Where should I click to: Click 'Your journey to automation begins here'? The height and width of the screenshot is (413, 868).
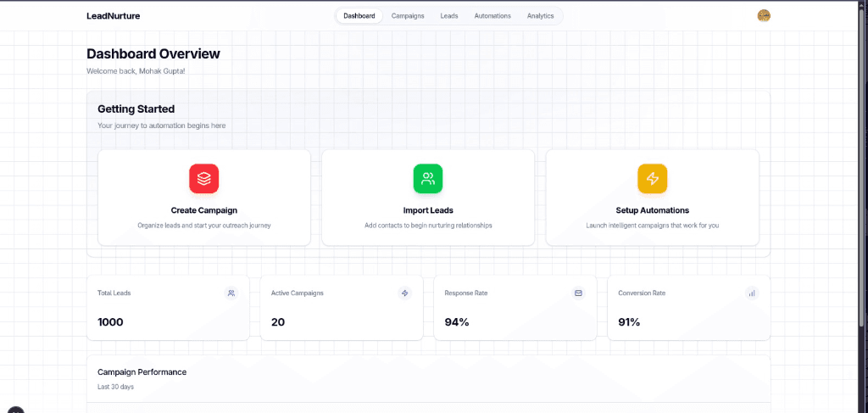(x=162, y=126)
